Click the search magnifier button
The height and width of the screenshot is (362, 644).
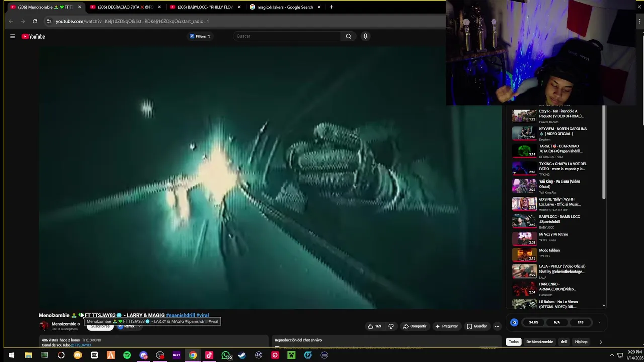[x=348, y=36]
